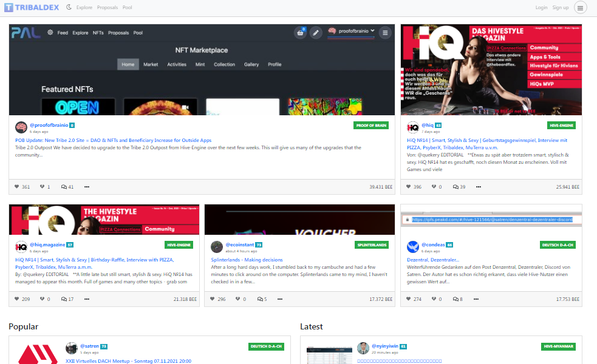Click DEUTSCH D-A-CH tag on @condeas post
Viewport: 597px width, 364px height.
tap(558, 245)
